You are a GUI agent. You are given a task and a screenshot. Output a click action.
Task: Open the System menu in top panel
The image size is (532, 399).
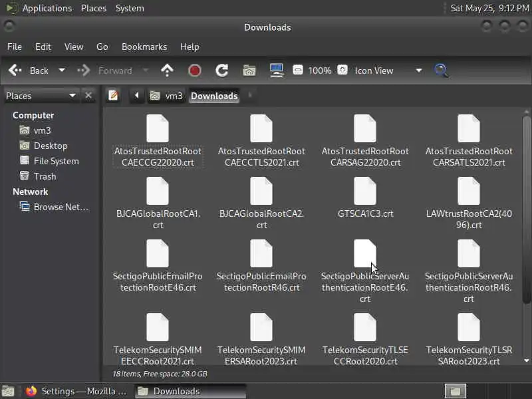coord(130,8)
